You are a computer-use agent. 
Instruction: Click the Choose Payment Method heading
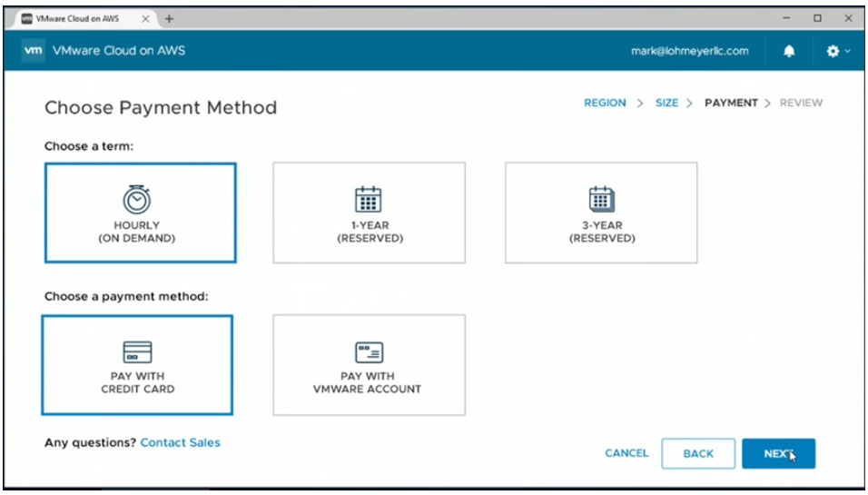[x=161, y=107]
